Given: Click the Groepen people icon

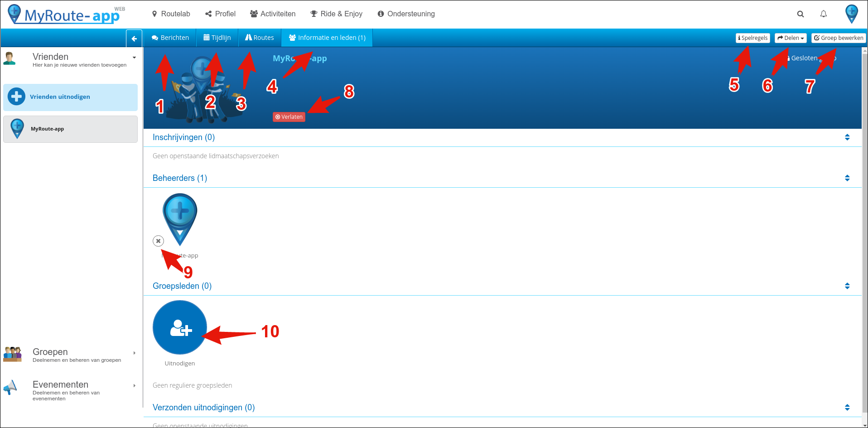Looking at the screenshot, I should click(12, 354).
